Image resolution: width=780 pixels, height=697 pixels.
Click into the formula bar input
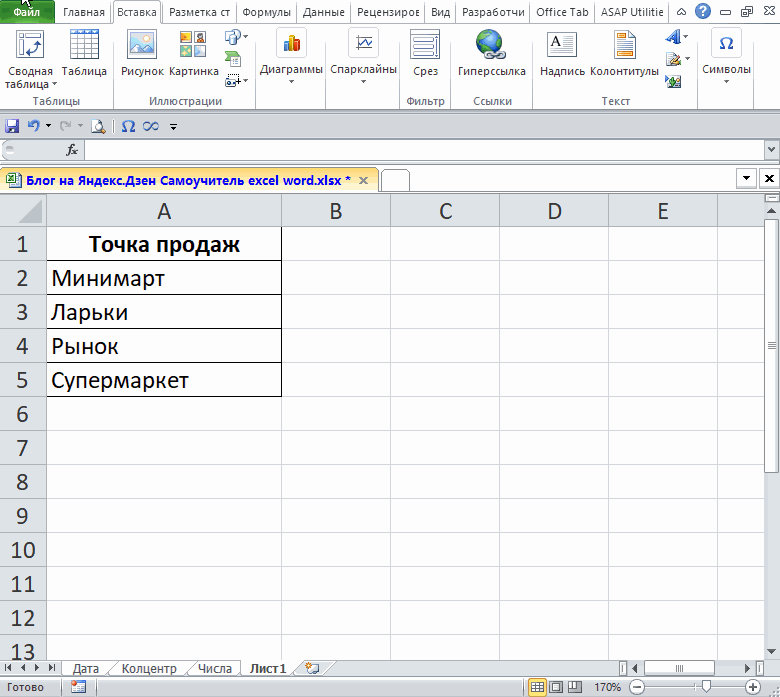click(x=424, y=150)
